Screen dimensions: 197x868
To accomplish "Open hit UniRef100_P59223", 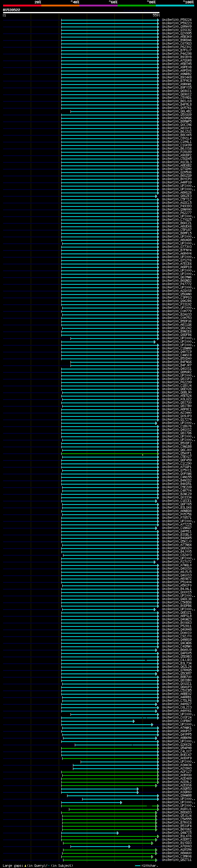I will [x=177, y=23].
